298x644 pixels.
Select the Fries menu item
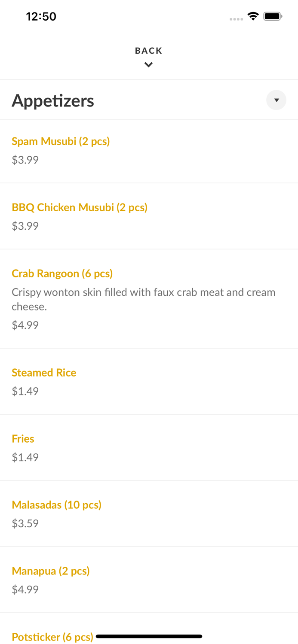23,439
